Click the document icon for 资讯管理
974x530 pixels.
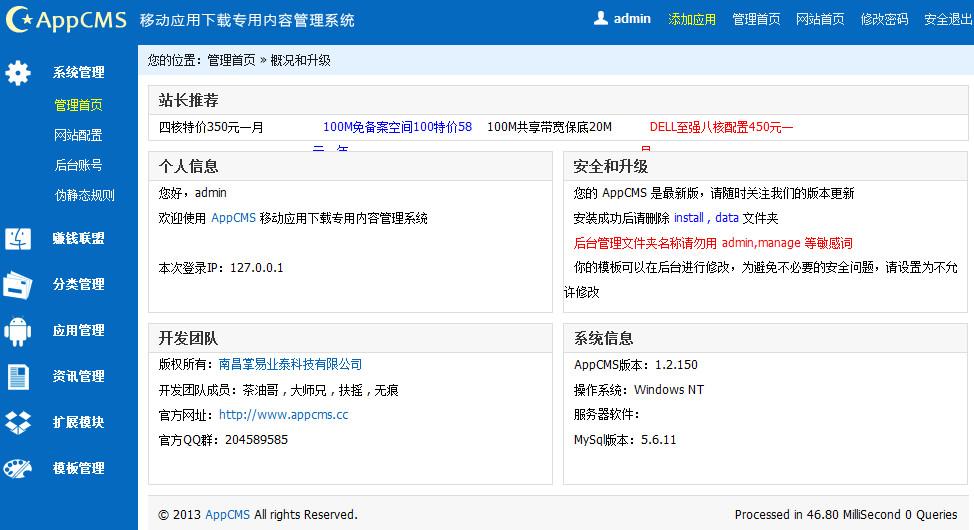[x=18, y=377]
